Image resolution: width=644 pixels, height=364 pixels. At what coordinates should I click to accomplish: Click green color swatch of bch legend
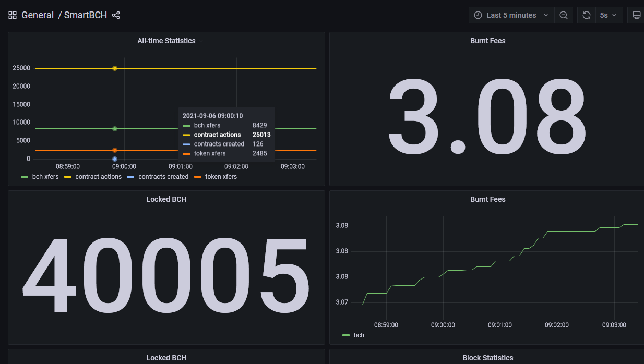(x=346, y=335)
